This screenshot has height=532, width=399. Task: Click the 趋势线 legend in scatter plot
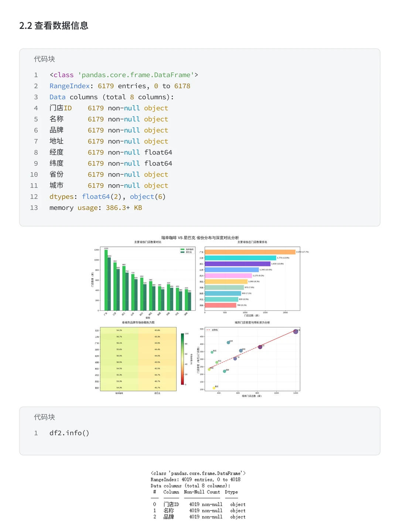click(x=212, y=330)
